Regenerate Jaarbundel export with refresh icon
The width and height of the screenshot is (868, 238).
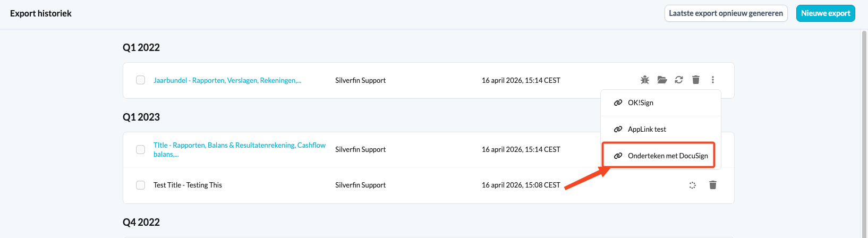point(679,80)
